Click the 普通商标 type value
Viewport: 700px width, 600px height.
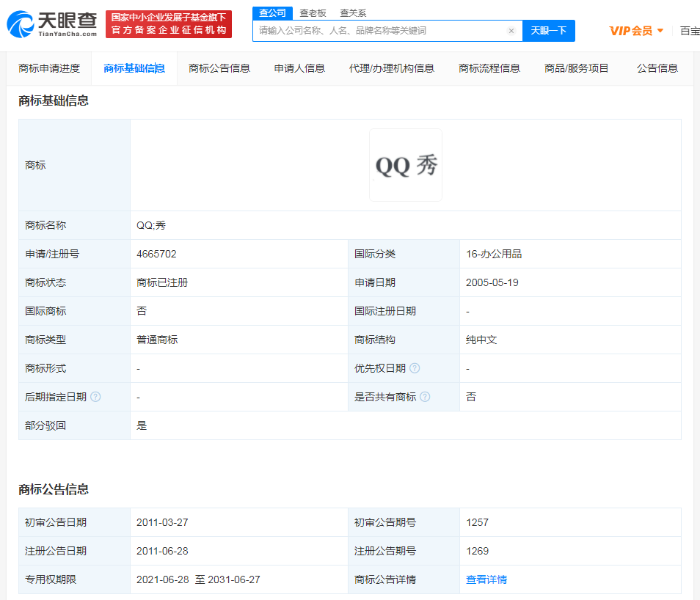157,340
